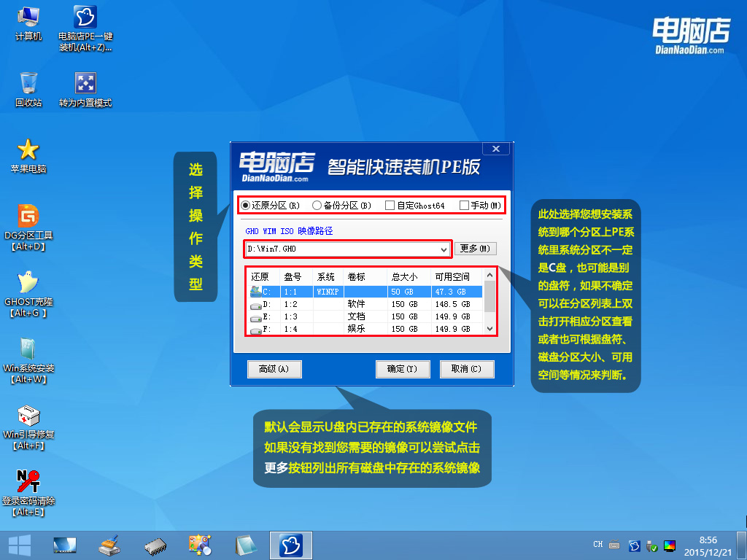
Task: Click the colorful display tray icon
Action: click(x=670, y=545)
